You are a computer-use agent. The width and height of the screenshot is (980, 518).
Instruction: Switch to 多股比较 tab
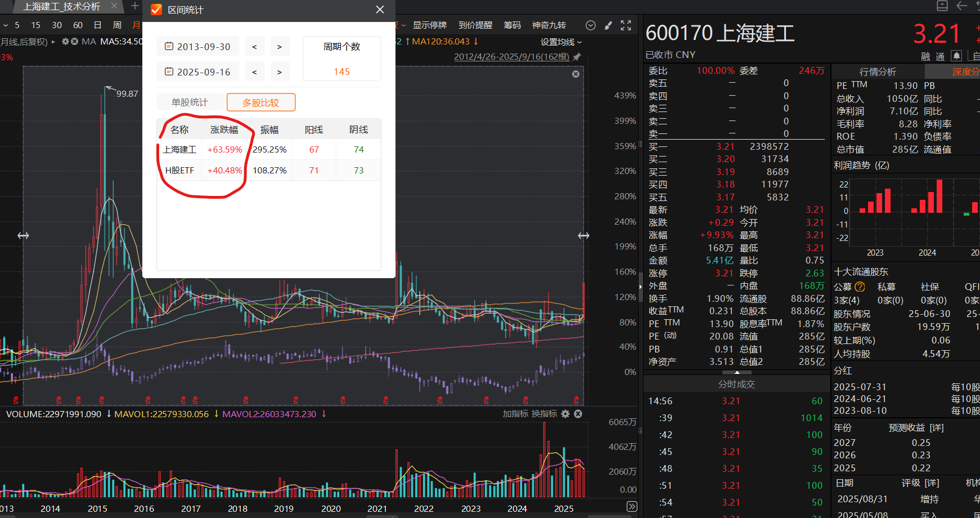260,102
